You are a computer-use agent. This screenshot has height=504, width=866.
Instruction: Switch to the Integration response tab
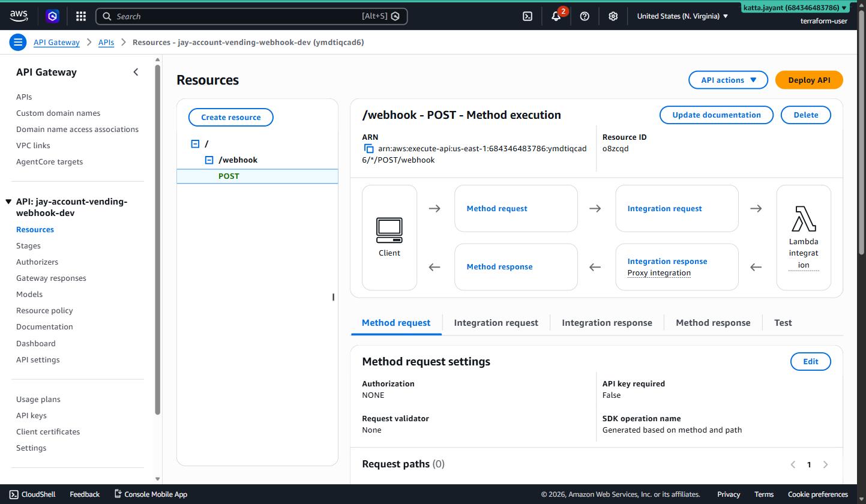point(607,323)
